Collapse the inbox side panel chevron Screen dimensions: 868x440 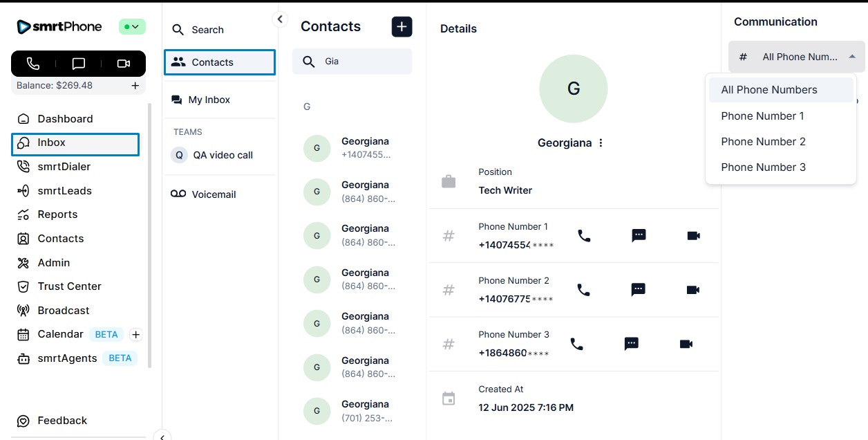[280, 19]
